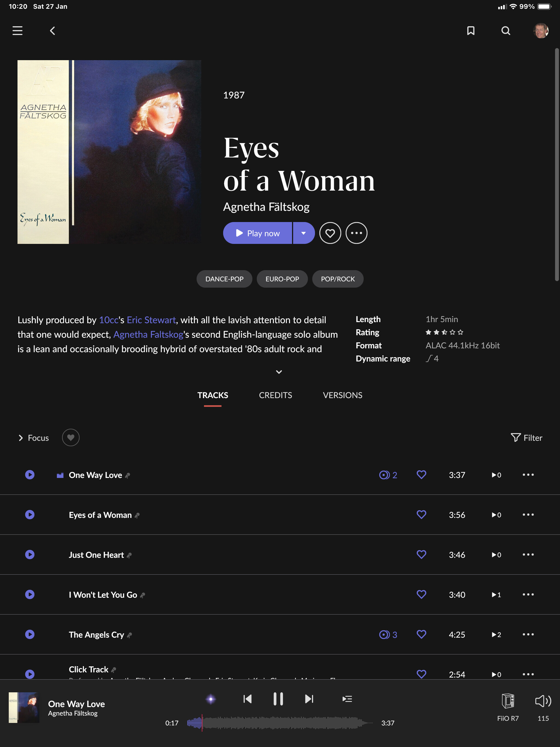Image resolution: width=560 pixels, height=747 pixels.
Task: Select the POP/ROCK genre tag
Action: [338, 279]
